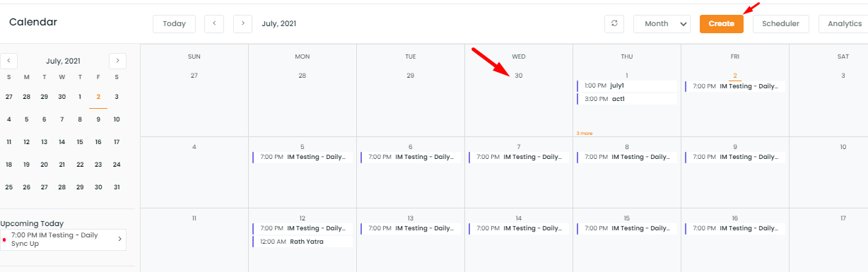Viewport: 868px width, 272px height.
Task: Select highlighted day 2 in mini calendar
Action: point(98,97)
